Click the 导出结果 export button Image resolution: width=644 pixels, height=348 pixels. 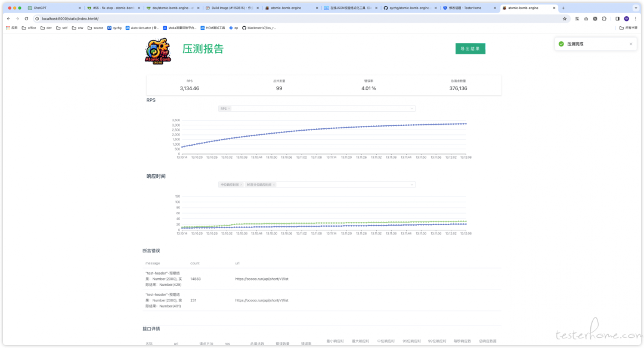click(470, 48)
